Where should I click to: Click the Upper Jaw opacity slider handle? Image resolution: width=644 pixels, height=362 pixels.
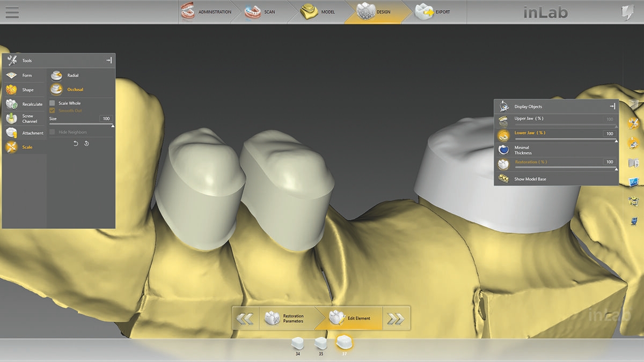pyautogui.click(x=616, y=126)
